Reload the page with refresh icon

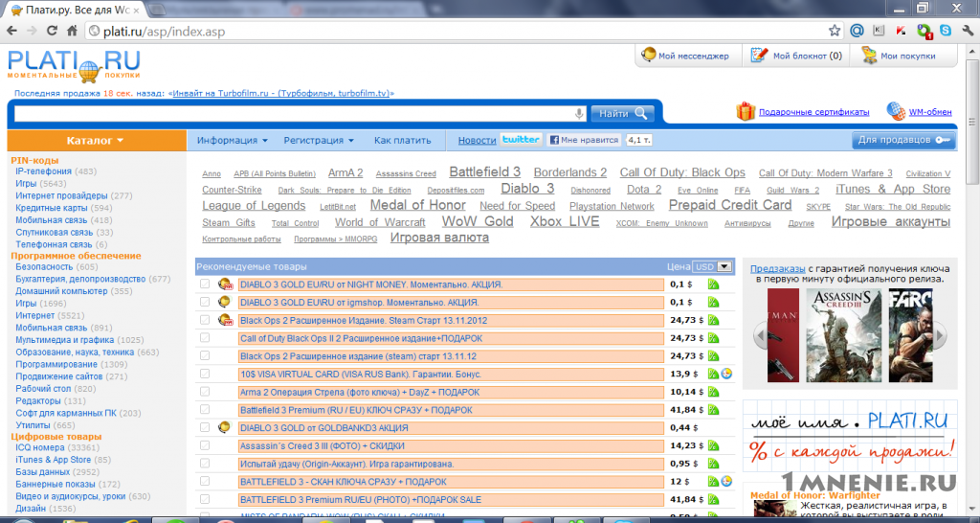52,31
